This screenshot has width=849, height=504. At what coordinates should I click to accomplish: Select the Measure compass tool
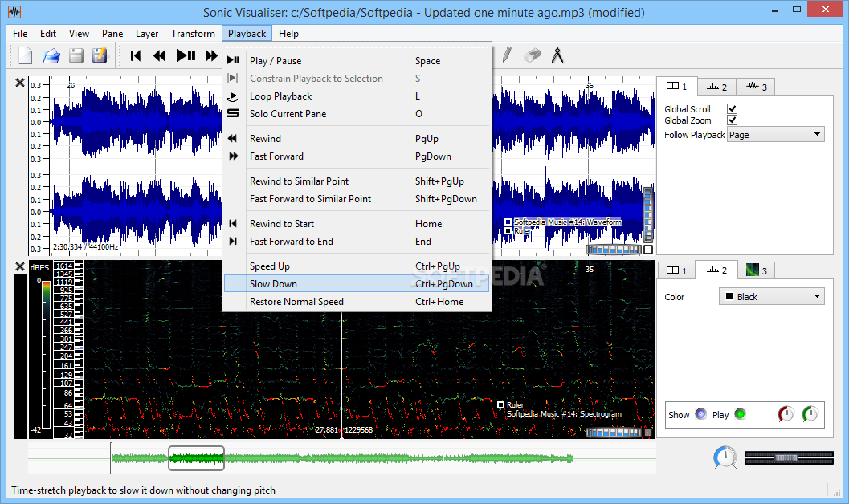(x=557, y=55)
